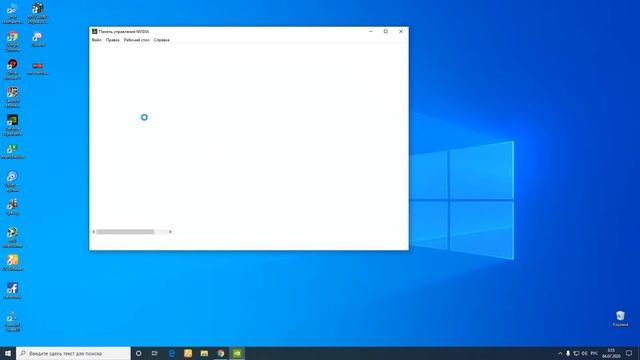Image resolution: width=640 pixels, height=360 pixels.
Task: Select the red bar desktop icon
Action: pyautogui.click(x=38, y=68)
